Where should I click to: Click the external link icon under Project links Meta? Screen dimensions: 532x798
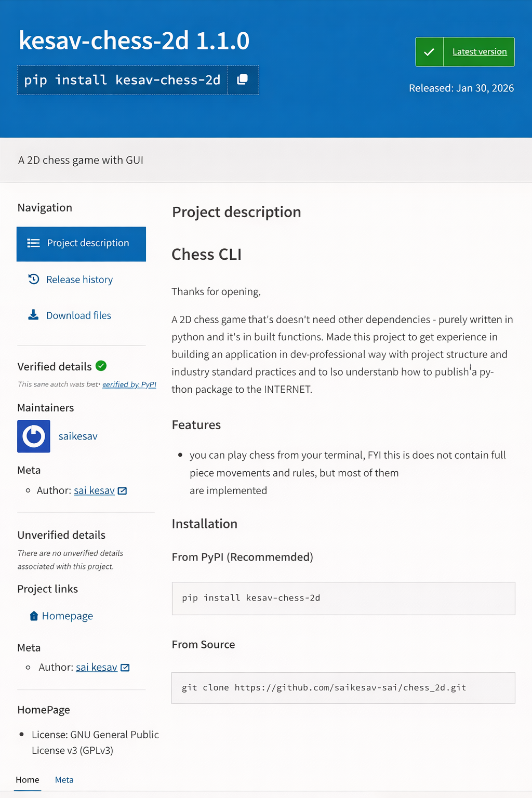[x=124, y=667]
